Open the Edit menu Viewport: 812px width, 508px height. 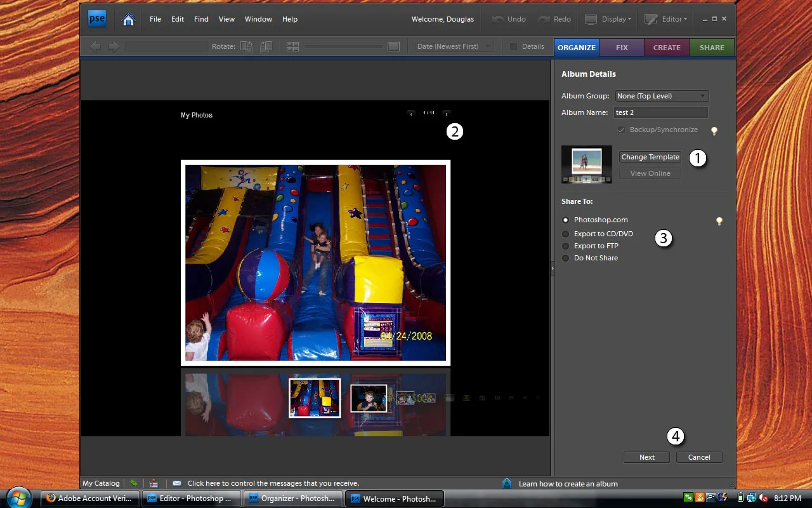tap(178, 19)
